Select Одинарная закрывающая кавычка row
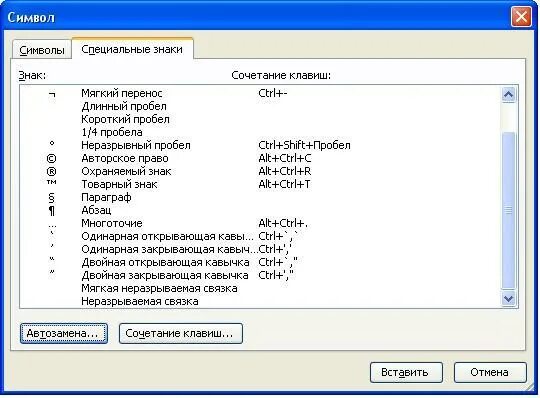Screen dimensions: 540x398 260,249
